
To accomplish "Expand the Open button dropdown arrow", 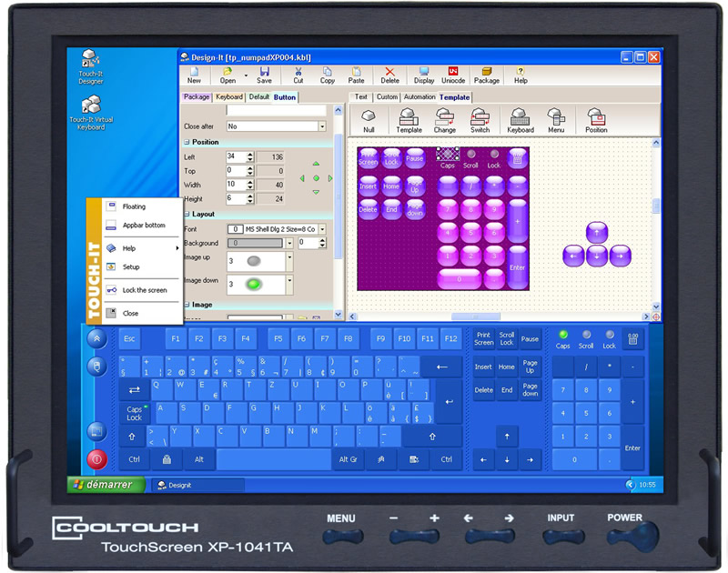I will click(246, 75).
